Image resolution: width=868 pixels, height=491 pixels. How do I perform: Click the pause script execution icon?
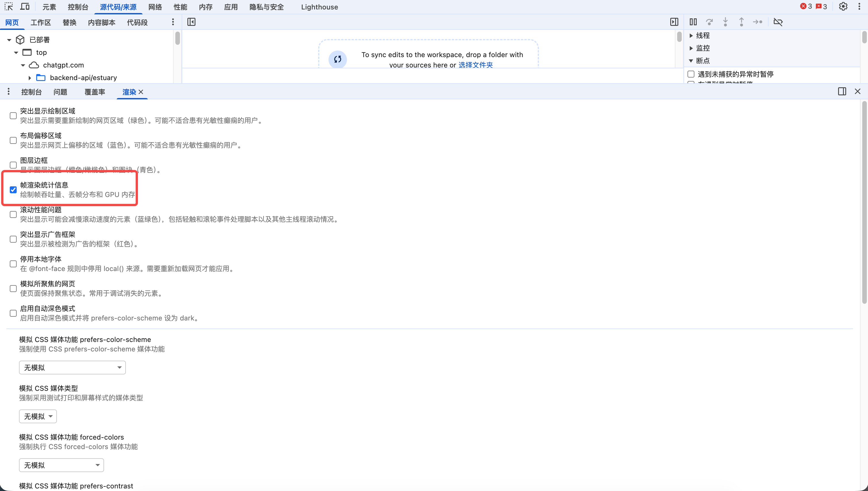[x=693, y=22]
